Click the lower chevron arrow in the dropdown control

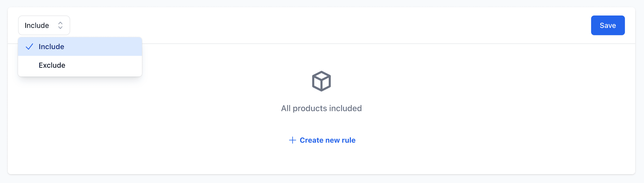(x=60, y=27)
